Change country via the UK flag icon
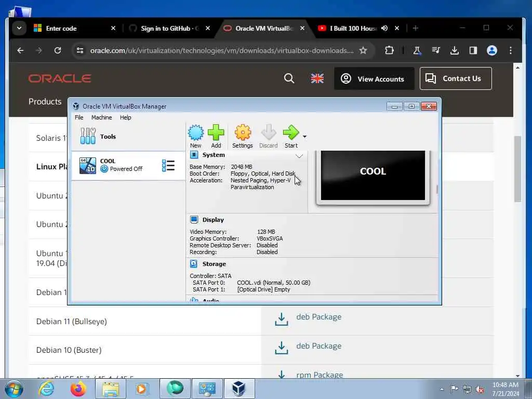Image resolution: width=532 pixels, height=399 pixels. click(317, 78)
